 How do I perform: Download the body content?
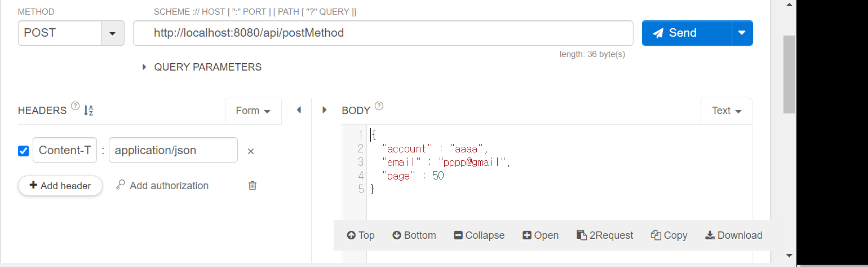point(734,235)
